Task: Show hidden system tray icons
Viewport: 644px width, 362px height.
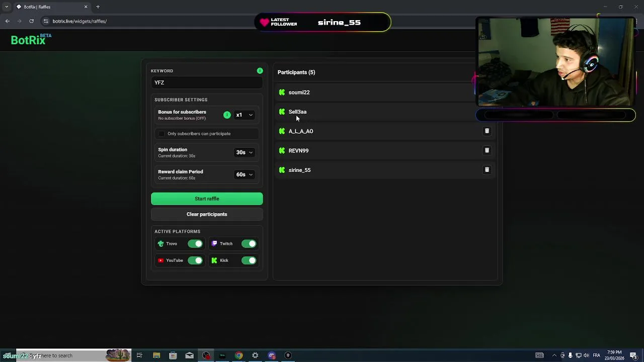Action: 554,355
